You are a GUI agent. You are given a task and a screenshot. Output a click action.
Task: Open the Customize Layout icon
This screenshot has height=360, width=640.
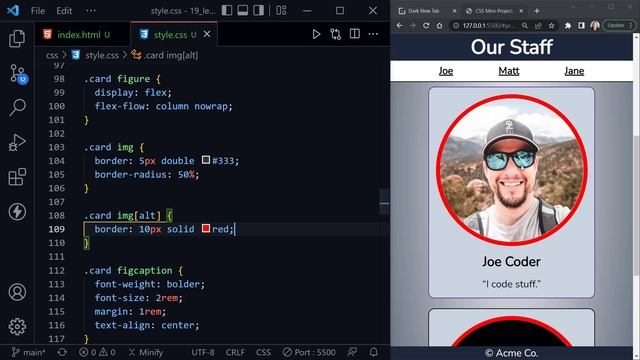[281, 11]
